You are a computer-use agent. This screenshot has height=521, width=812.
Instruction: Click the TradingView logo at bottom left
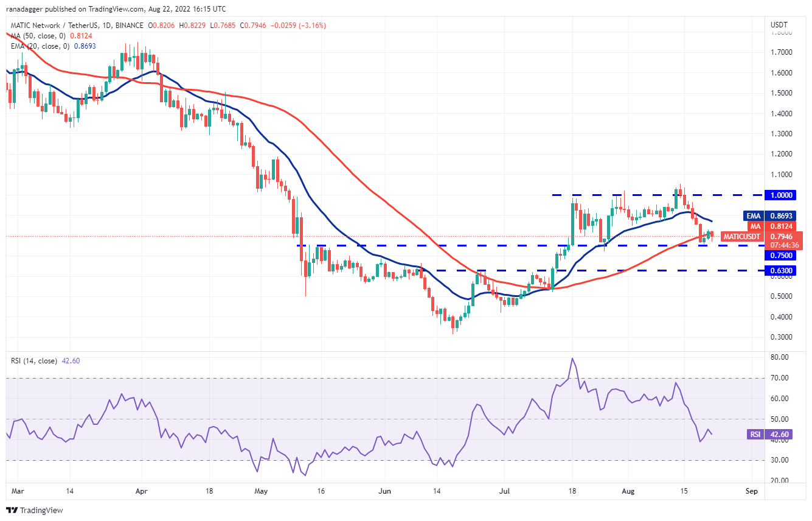pos(35,510)
